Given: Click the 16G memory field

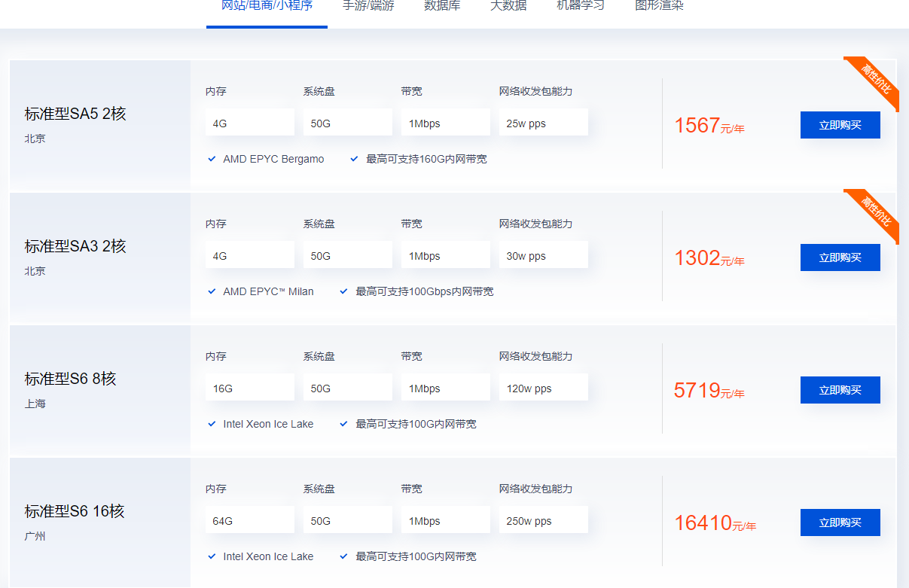Looking at the screenshot, I should coord(250,388).
